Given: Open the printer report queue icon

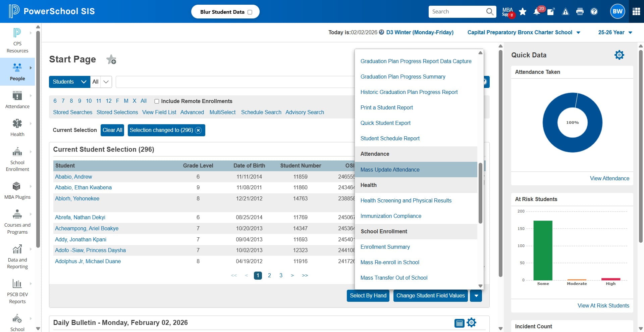Looking at the screenshot, I should [x=580, y=12].
